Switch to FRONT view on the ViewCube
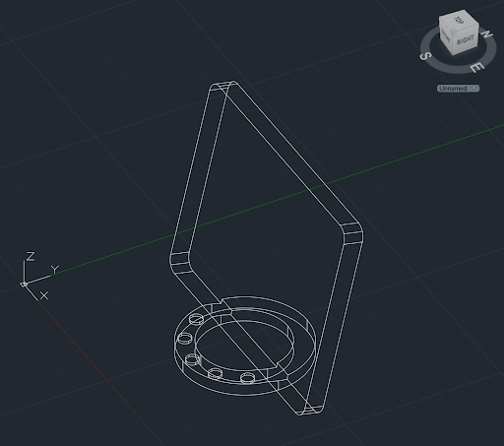This screenshot has width=504, height=446. tap(446, 35)
